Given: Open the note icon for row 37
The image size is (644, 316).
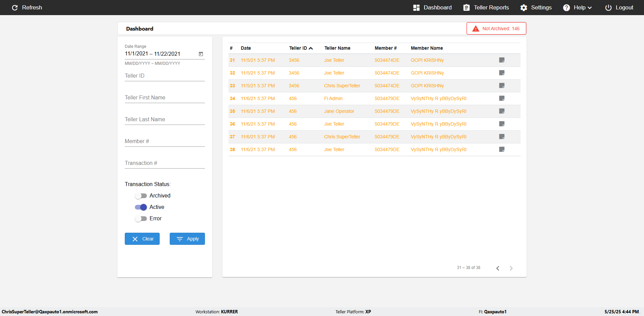Looking at the screenshot, I should (502, 137).
